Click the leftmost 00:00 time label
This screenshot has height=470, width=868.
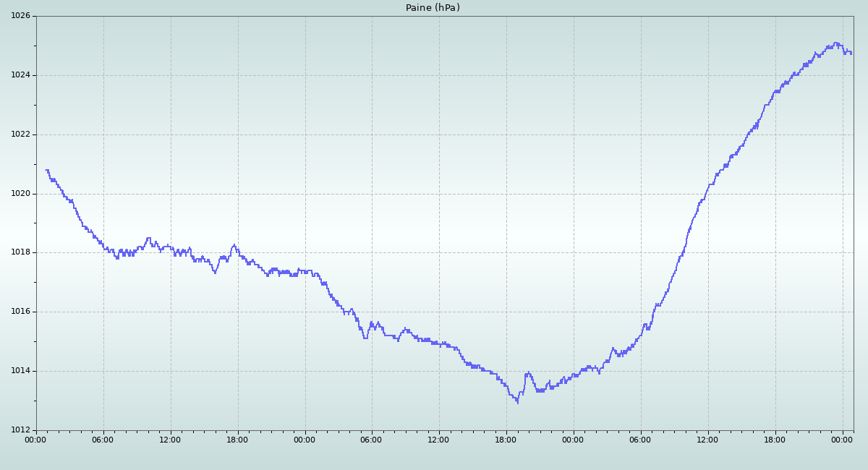36,439
